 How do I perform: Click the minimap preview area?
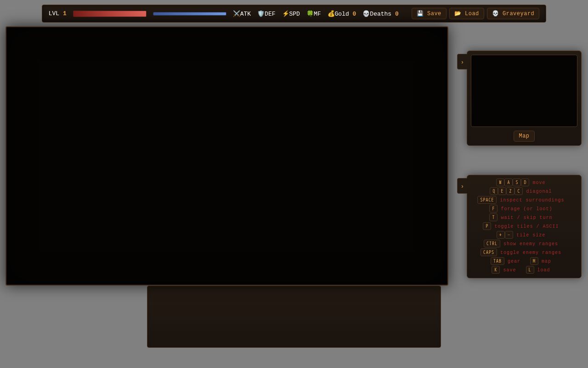tap(524, 91)
